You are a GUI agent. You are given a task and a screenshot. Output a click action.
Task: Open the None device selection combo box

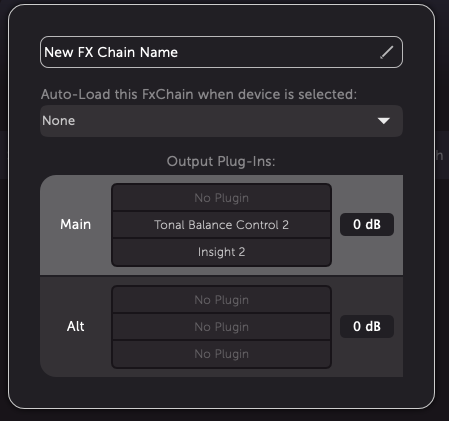pos(221,121)
